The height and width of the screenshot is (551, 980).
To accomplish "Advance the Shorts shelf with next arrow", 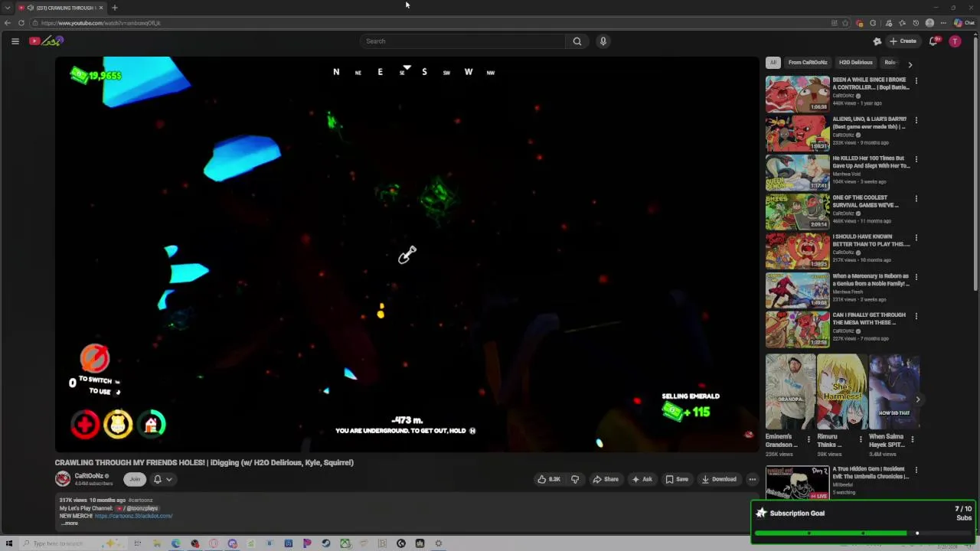I will (x=917, y=399).
